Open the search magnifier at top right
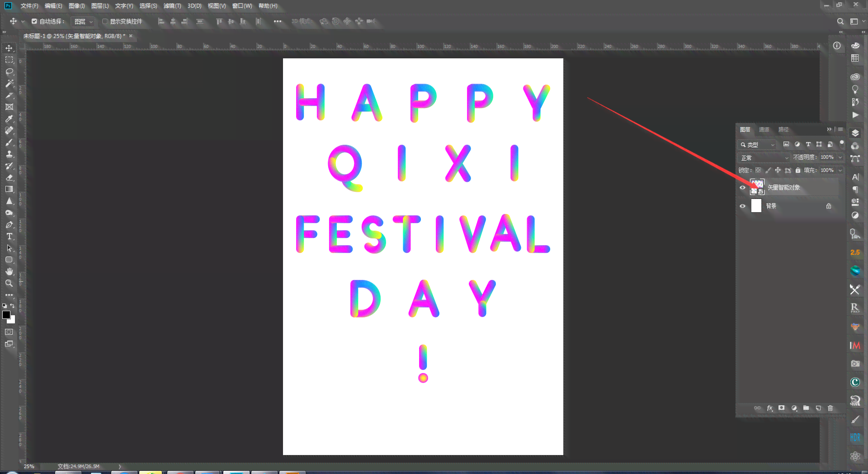The height and width of the screenshot is (474, 868). (x=840, y=21)
